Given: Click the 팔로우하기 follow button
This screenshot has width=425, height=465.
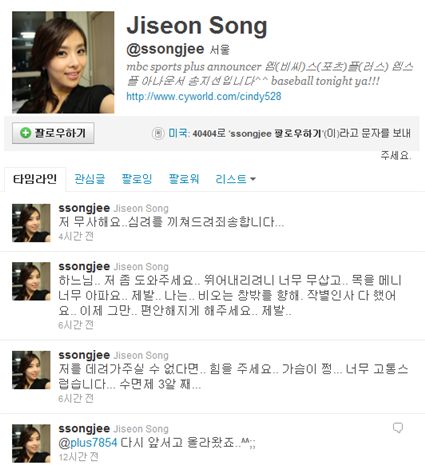Looking at the screenshot, I should [x=53, y=133].
